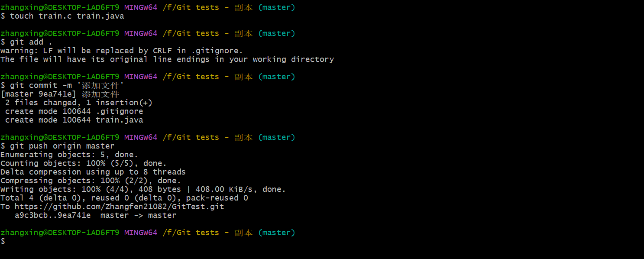Screen dimensions: 644x259
Task: Click the 'Writing objects' 408 bytes progress line
Action: click(143, 189)
